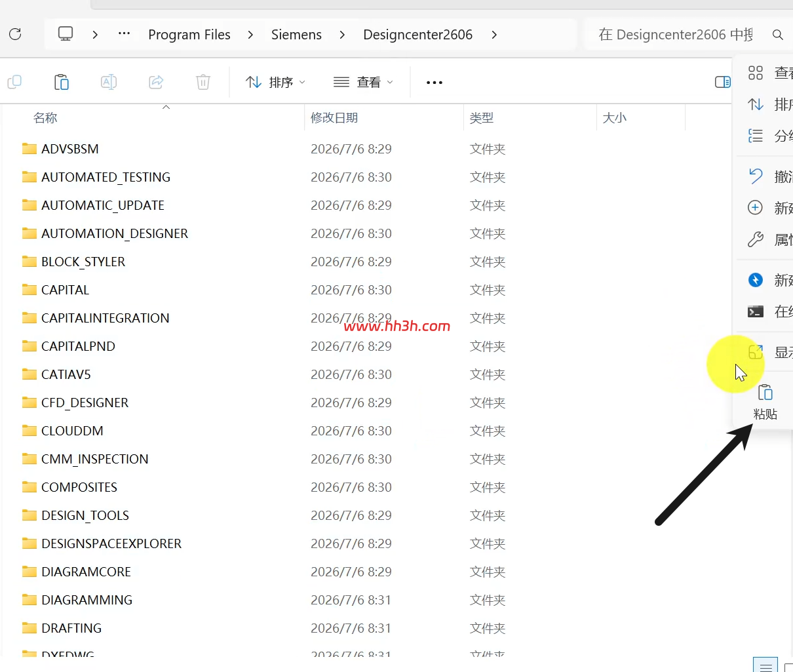Select the CMM_INSPECTION folder
The height and width of the screenshot is (672, 793).
coord(95,459)
